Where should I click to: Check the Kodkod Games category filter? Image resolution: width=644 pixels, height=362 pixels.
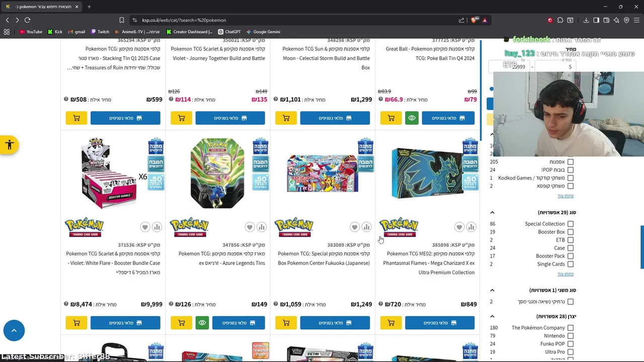pyautogui.click(x=570, y=178)
